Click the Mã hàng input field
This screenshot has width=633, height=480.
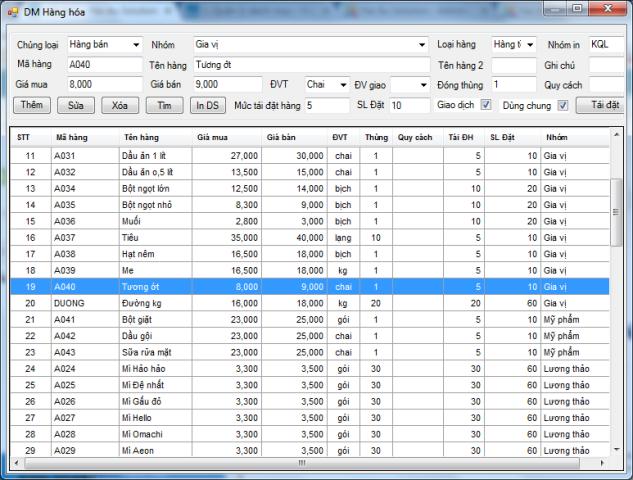pyautogui.click(x=105, y=65)
